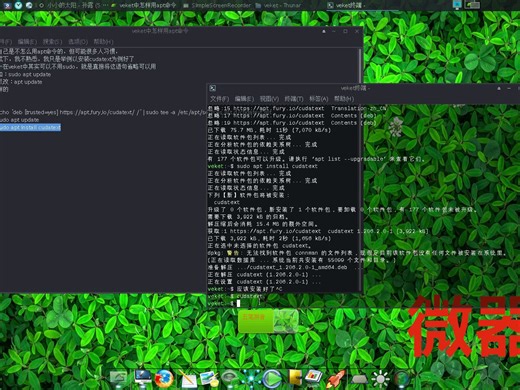
Task: Open 编辑(E) menu in terminal window
Action: point(244,99)
